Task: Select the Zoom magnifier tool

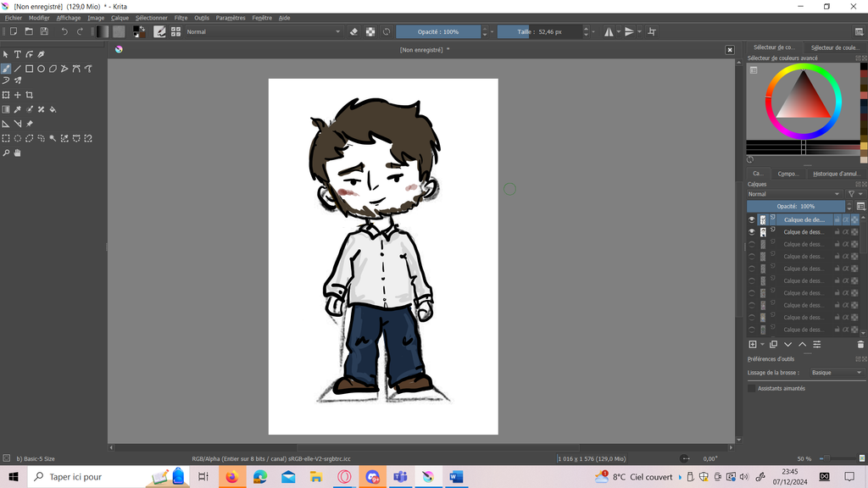Action: pos(6,153)
